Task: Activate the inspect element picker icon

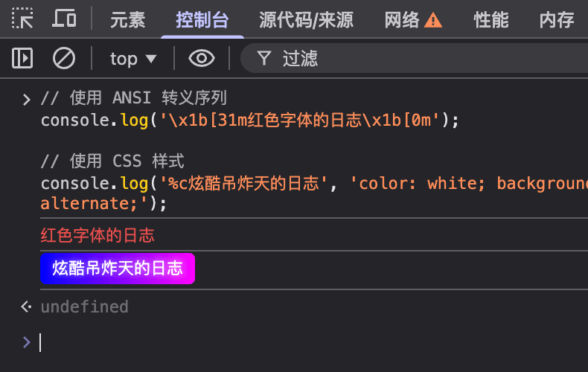Action: [x=23, y=19]
